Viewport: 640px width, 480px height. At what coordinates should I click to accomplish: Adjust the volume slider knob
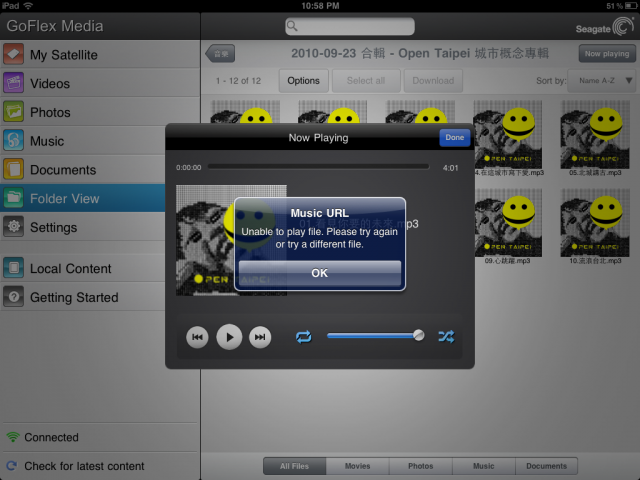click(x=418, y=336)
